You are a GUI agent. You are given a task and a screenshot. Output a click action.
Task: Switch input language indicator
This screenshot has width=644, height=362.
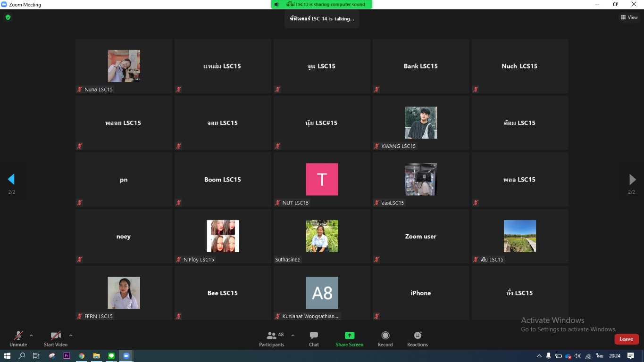[600, 356]
